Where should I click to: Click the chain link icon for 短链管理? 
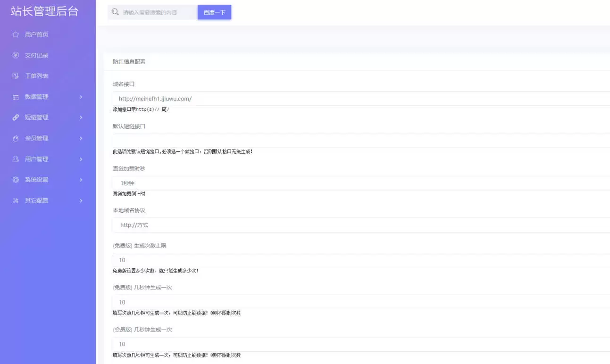16,117
